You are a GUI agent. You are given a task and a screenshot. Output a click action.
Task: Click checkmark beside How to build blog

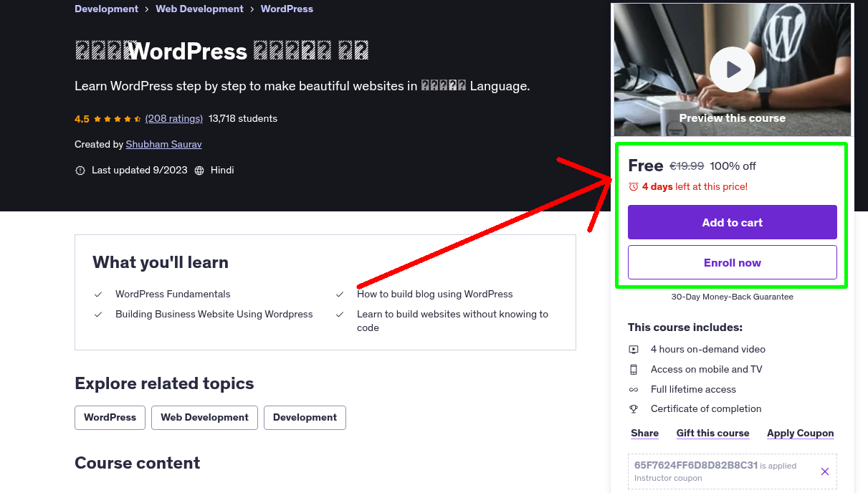coord(340,295)
